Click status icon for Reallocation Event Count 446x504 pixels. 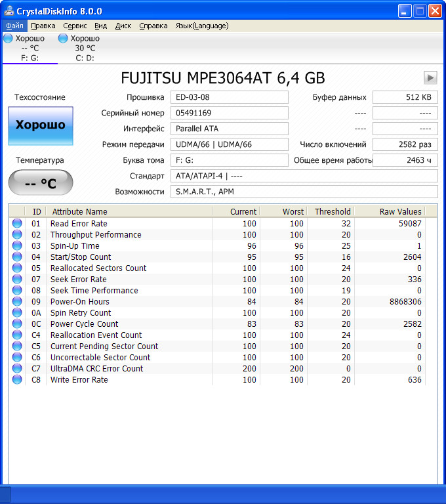(17, 335)
